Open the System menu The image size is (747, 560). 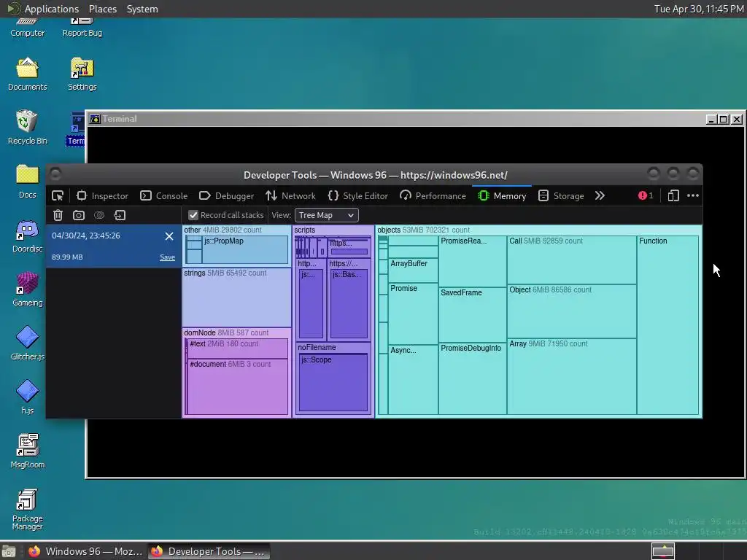point(142,9)
